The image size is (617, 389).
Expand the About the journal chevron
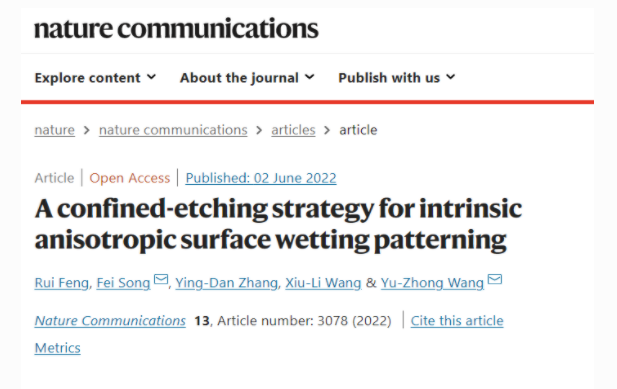[x=310, y=77]
